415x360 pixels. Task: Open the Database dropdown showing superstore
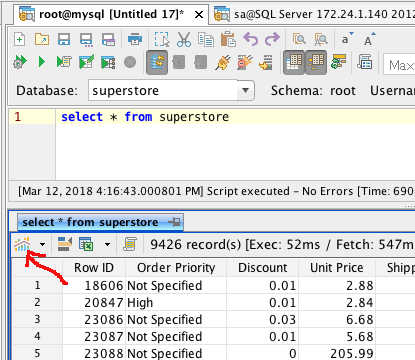click(245, 90)
